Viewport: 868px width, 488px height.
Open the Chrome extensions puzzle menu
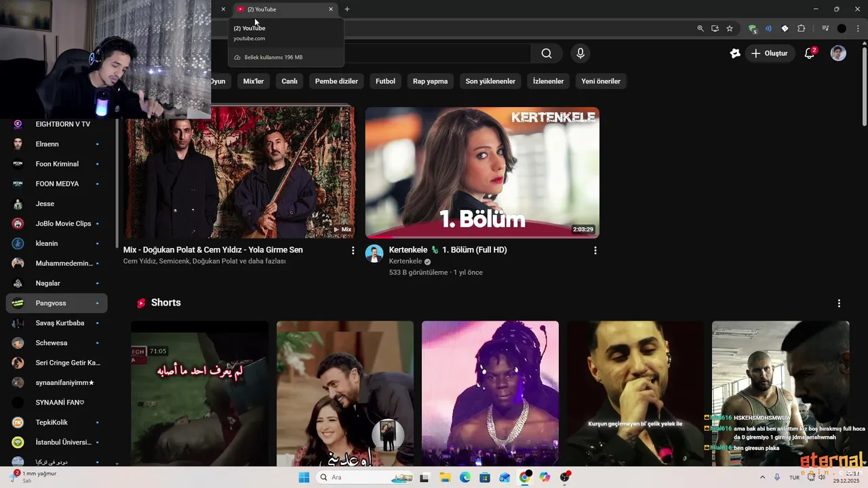801,28
